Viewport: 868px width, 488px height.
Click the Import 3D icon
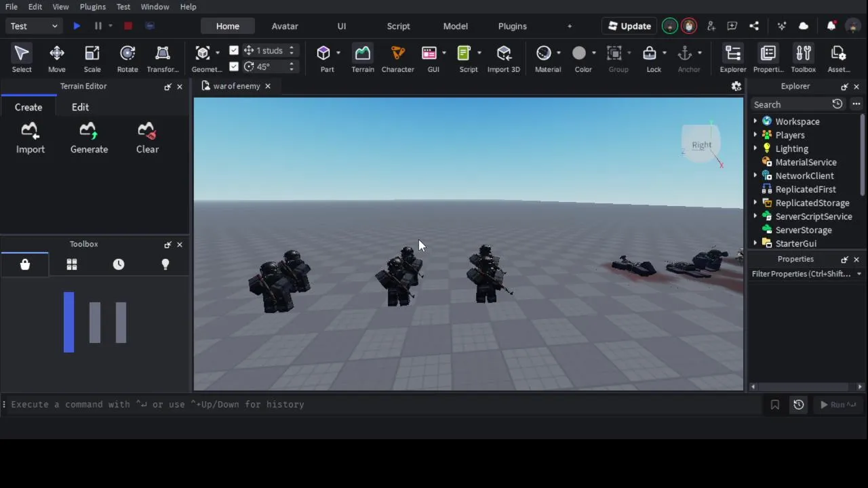tap(504, 54)
